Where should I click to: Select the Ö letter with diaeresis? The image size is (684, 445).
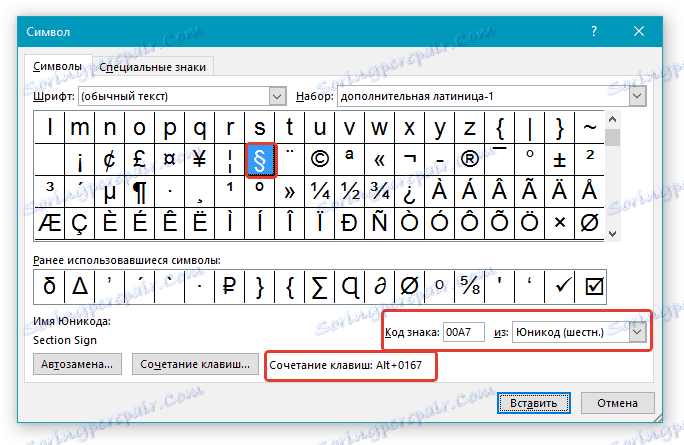(530, 223)
